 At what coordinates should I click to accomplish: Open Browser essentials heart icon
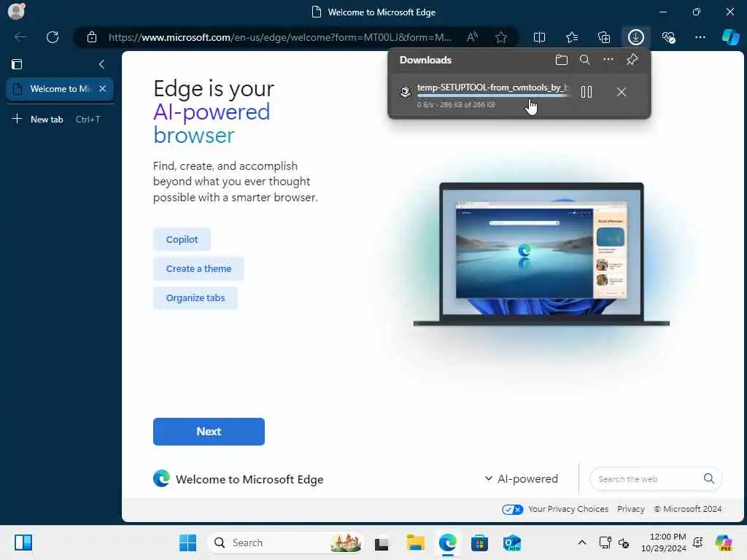(x=668, y=37)
